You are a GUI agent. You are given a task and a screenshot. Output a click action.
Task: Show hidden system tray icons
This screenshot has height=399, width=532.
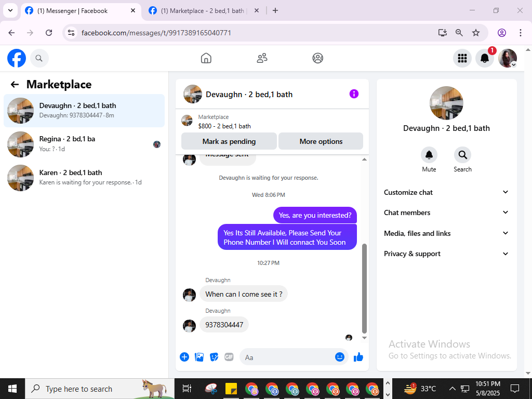tap(453, 389)
